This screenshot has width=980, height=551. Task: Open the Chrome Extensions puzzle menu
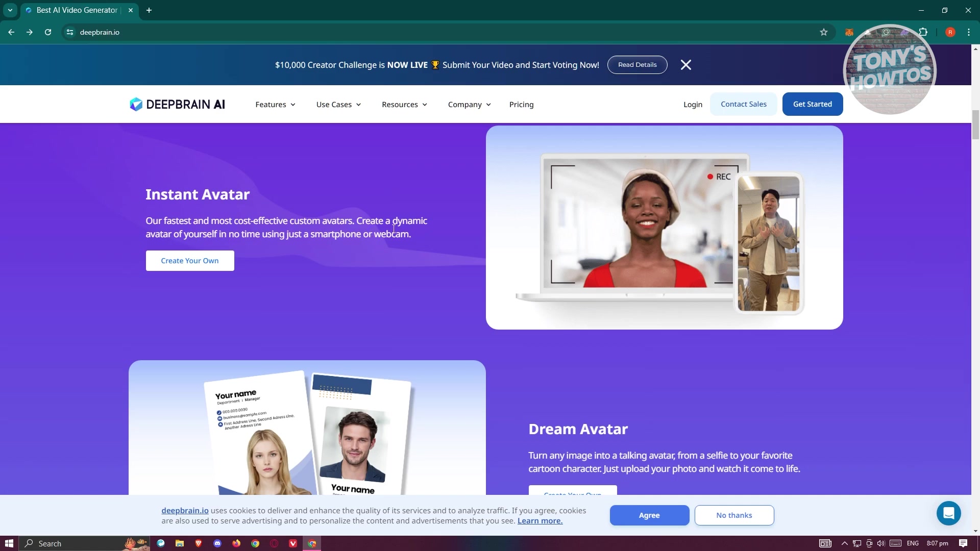click(x=923, y=32)
